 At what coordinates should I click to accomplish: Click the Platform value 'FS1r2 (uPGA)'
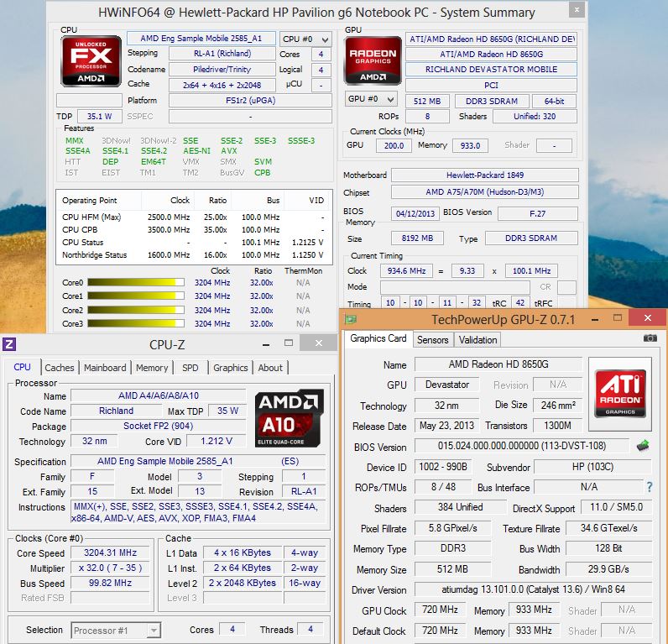pos(250,101)
